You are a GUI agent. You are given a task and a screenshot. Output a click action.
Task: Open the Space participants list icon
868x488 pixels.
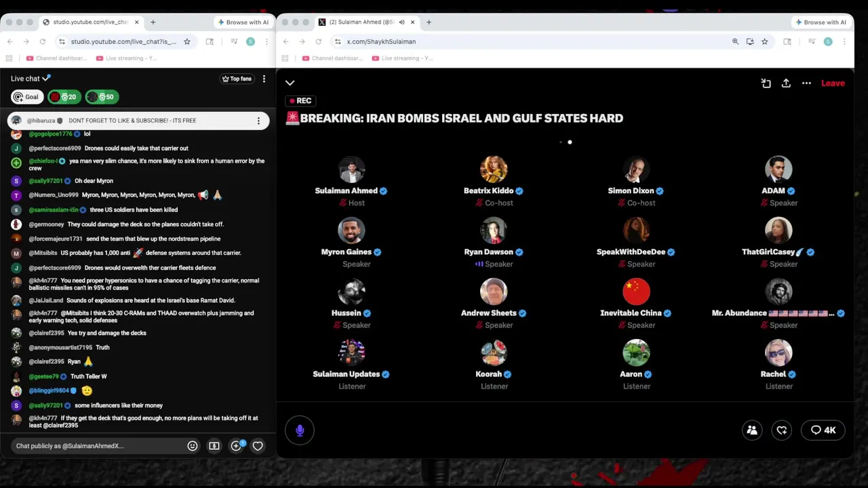[752, 430]
